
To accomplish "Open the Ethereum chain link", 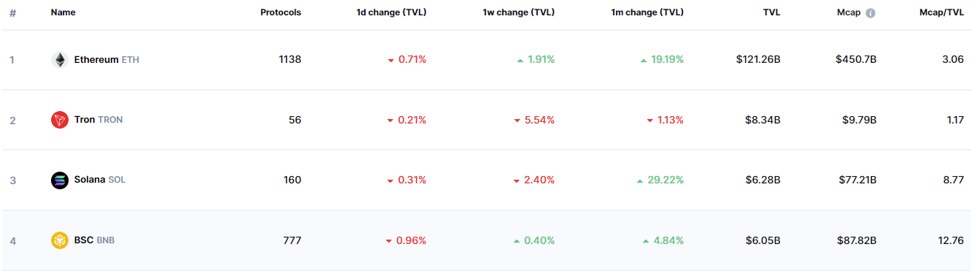I will (96, 60).
